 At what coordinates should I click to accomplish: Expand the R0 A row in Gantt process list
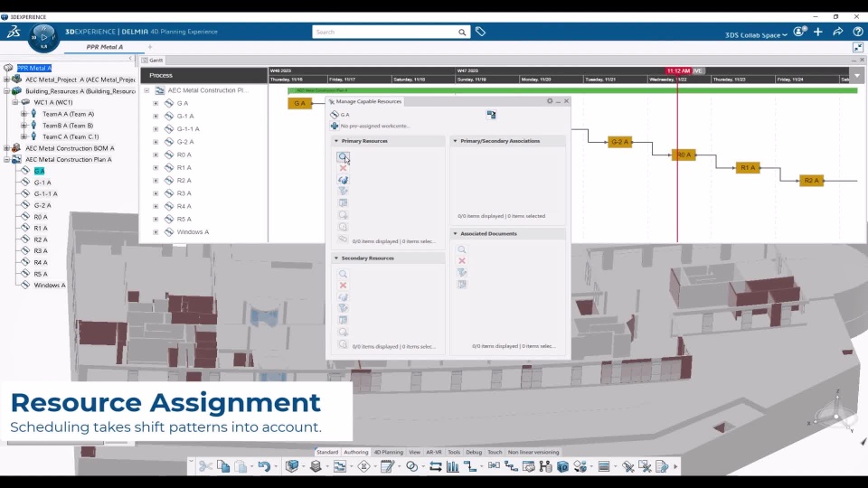(x=156, y=155)
